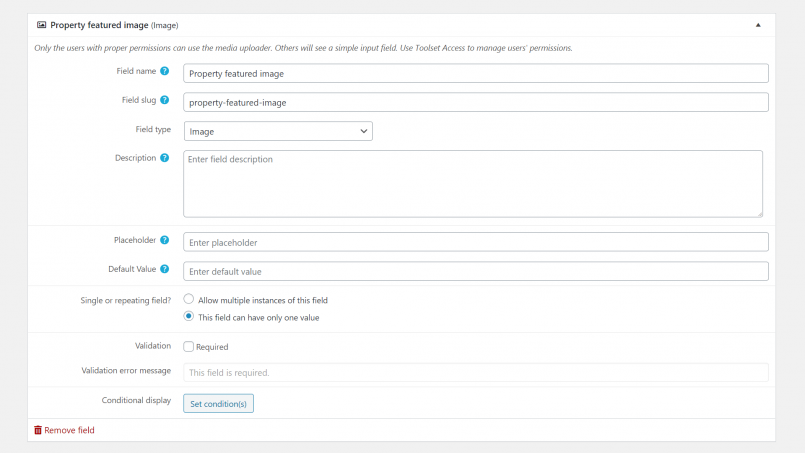This screenshot has height=453, width=805.
Task: Collapse the Property featured image panel arrow
Action: coord(758,25)
